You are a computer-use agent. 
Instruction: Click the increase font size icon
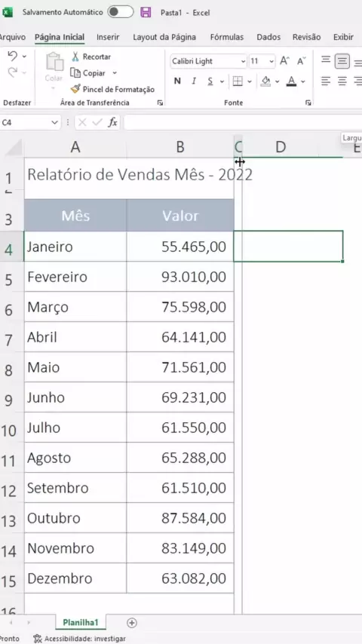coord(284,61)
